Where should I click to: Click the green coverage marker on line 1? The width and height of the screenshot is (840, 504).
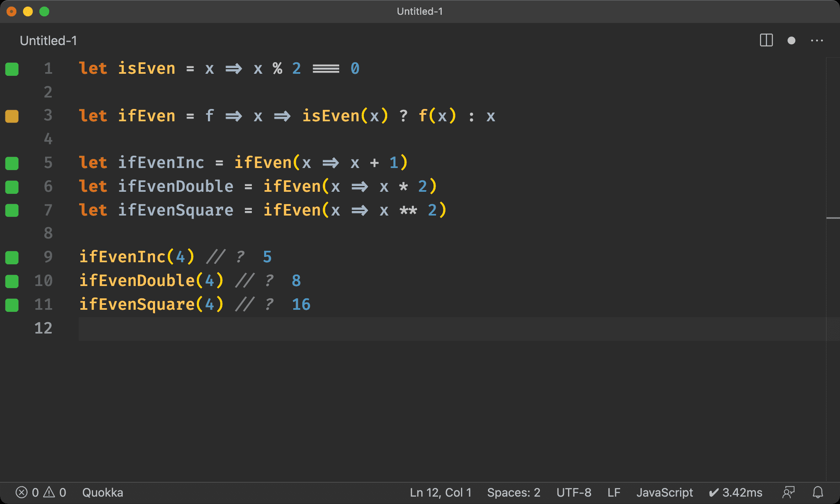tap(12, 69)
